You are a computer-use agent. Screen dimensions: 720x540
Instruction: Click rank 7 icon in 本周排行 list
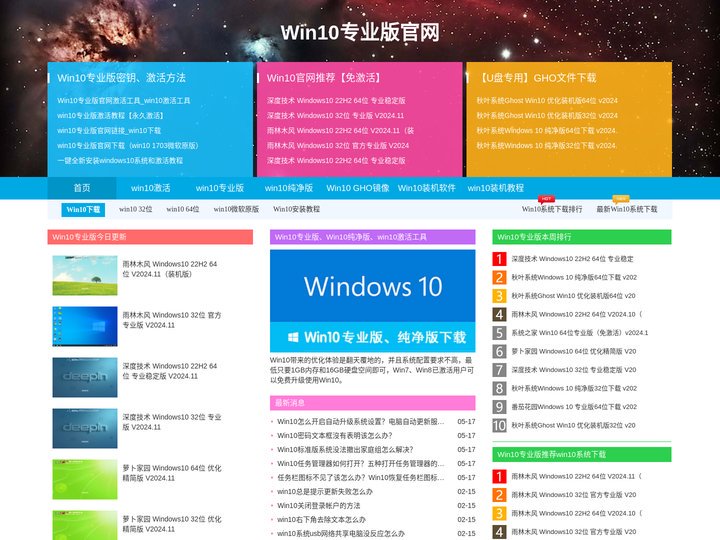(x=499, y=370)
